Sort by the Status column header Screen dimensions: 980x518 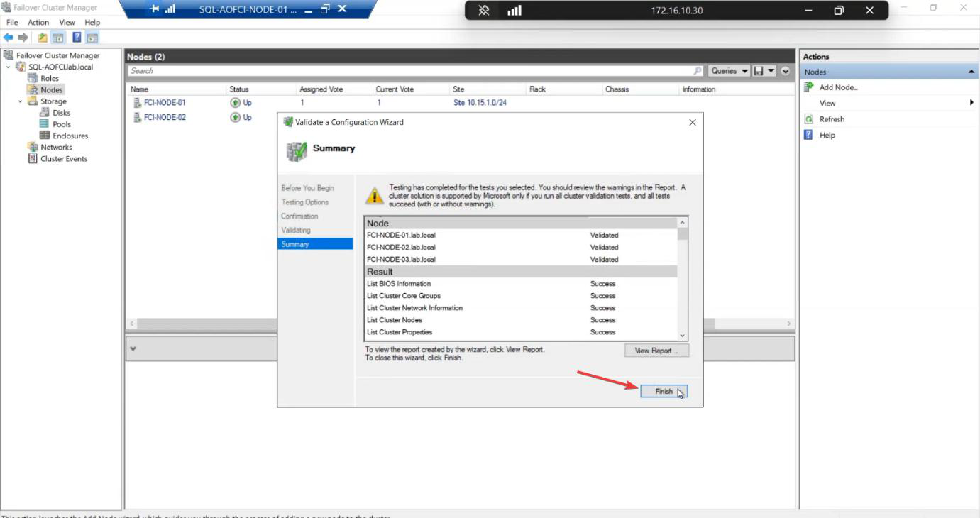click(x=261, y=89)
